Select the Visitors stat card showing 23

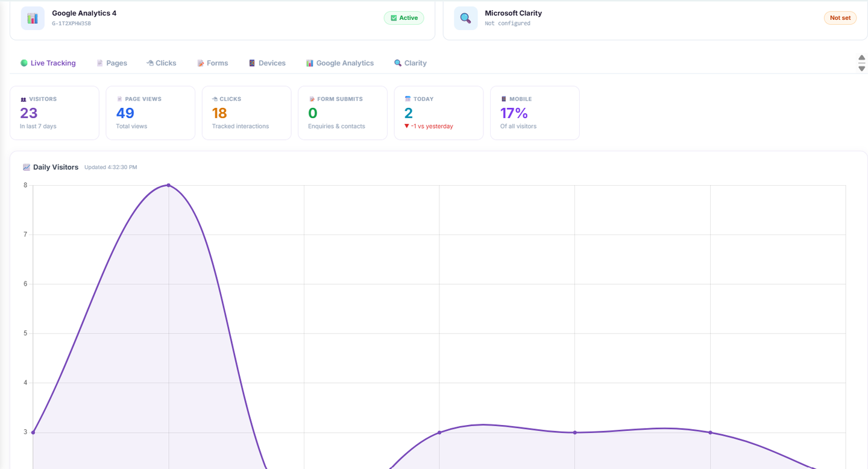pos(54,113)
